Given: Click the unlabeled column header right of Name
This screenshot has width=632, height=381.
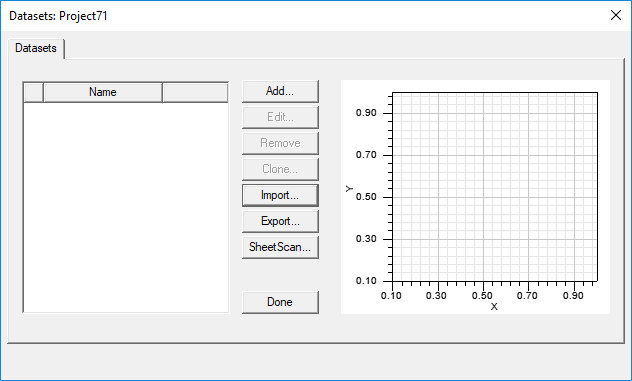Looking at the screenshot, I should point(195,92).
